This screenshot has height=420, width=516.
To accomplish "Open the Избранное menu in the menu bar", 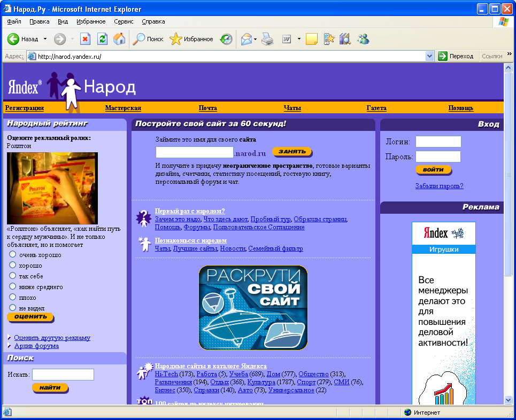I will [91, 22].
